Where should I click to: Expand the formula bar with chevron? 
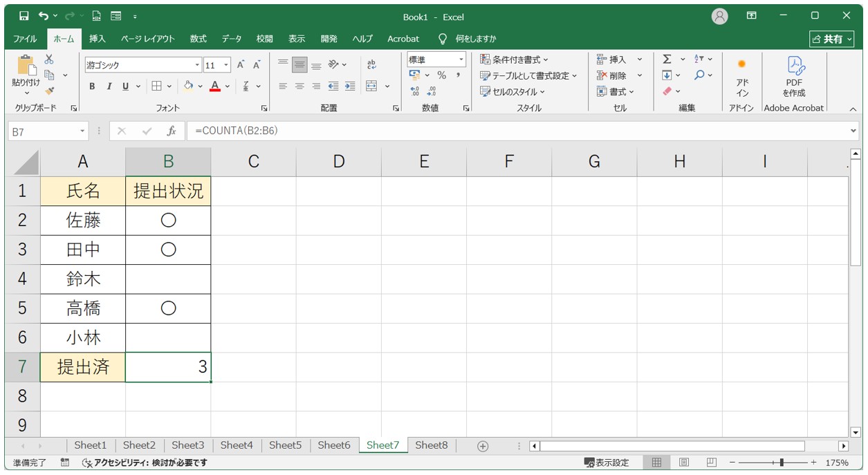(x=853, y=130)
